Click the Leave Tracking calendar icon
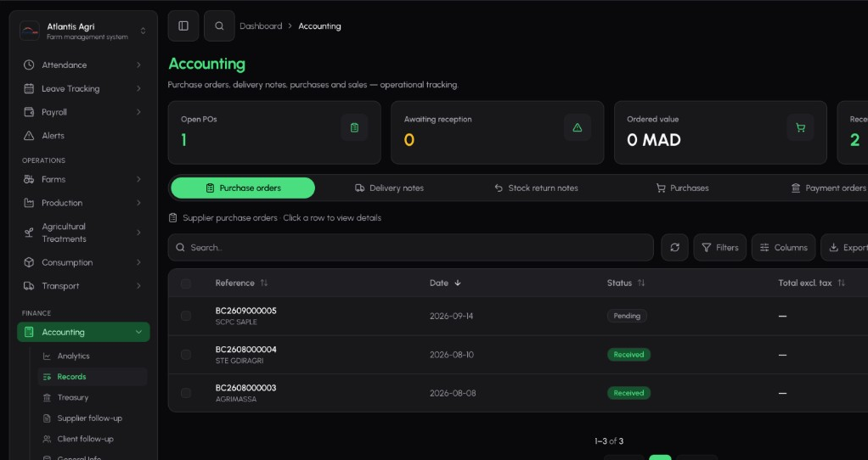The height and width of the screenshot is (460, 868). tap(29, 88)
